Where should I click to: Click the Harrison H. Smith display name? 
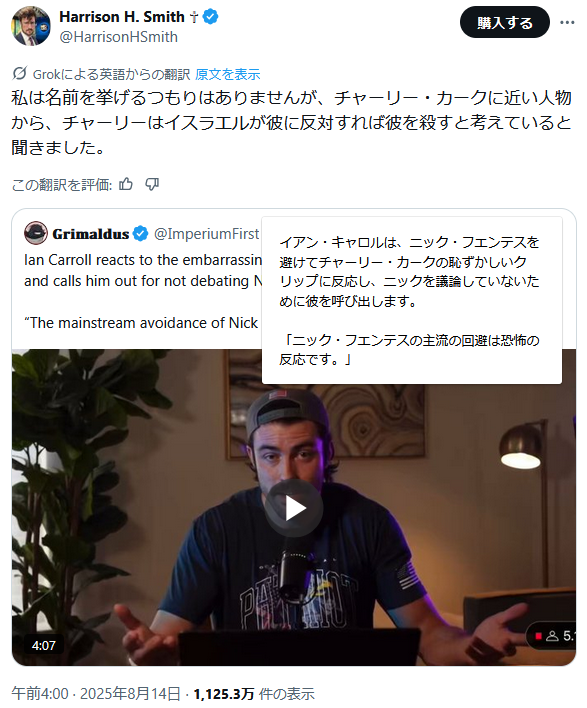122,17
